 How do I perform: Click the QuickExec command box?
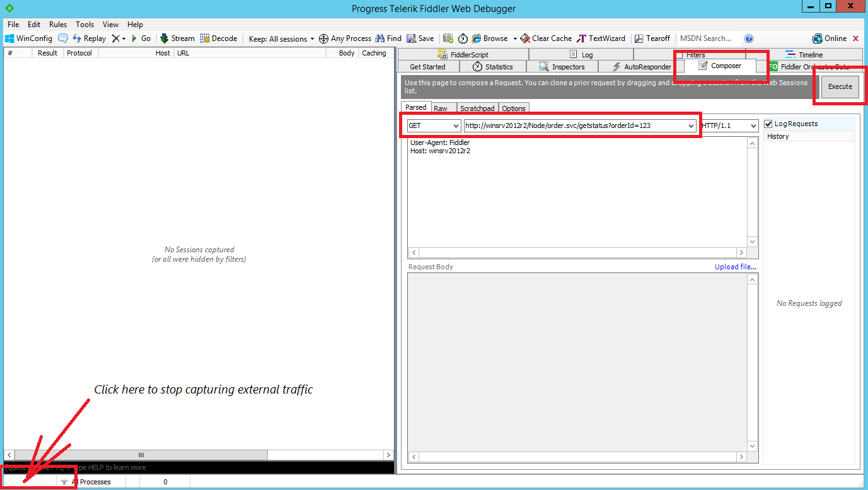point(199,467)
